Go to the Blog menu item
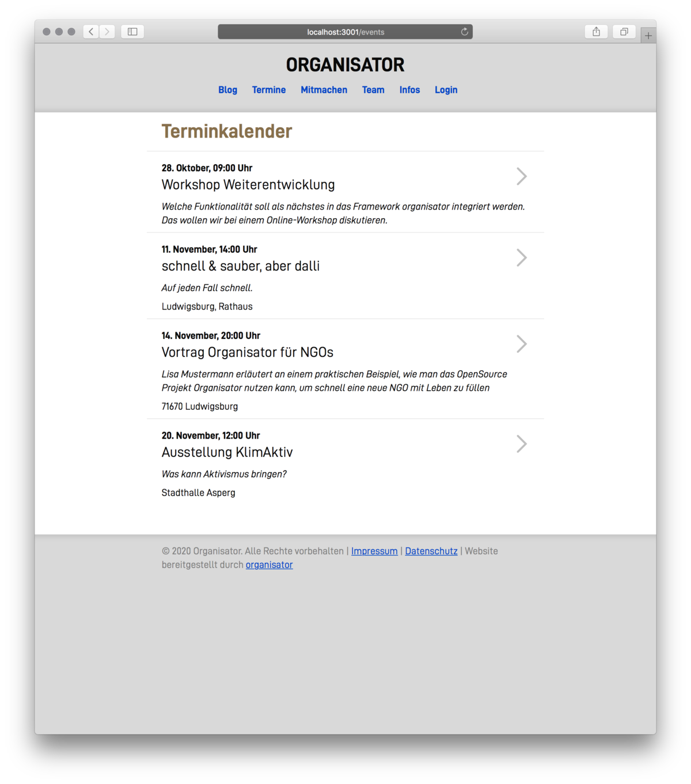 (227, 90)
